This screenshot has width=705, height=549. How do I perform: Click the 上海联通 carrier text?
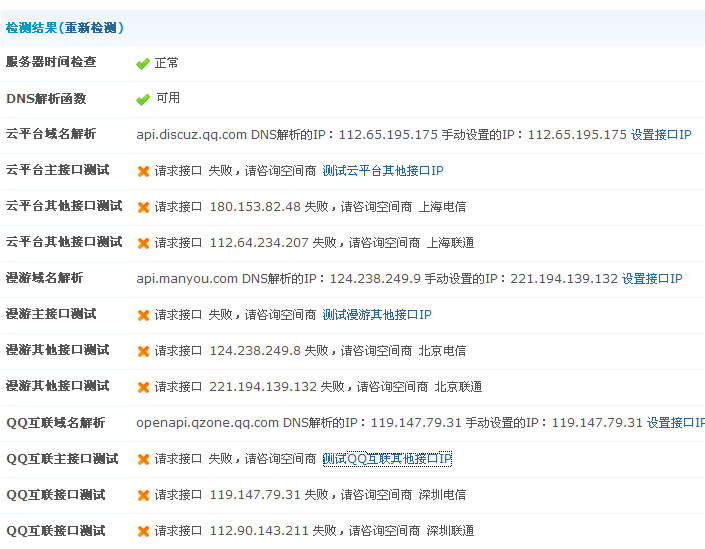451,243
